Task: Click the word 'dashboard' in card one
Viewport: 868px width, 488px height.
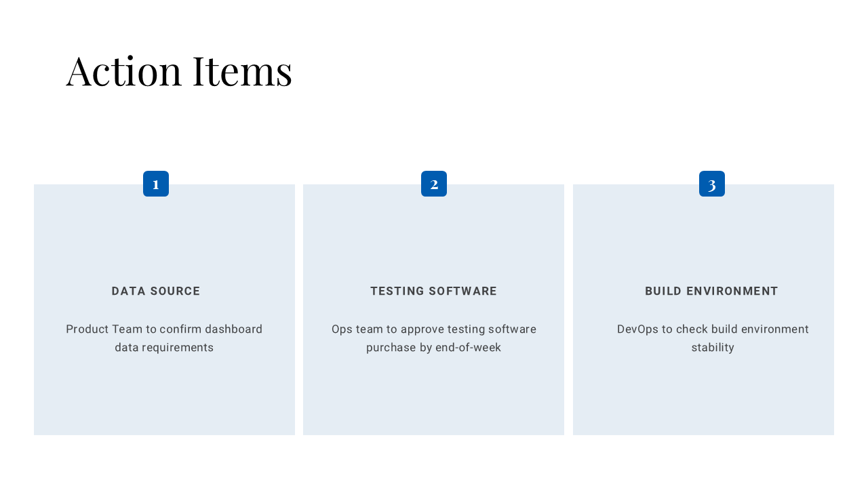Action: (x=234, y=329)
